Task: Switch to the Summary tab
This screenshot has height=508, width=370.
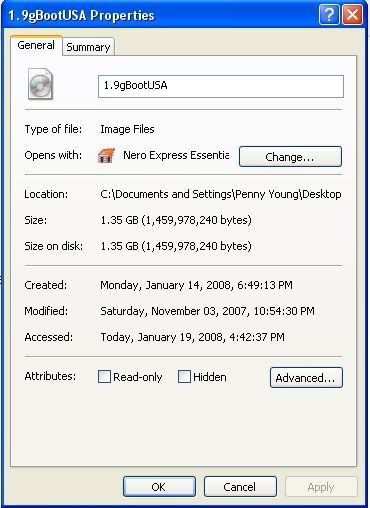Action: (x=88, y=47)
